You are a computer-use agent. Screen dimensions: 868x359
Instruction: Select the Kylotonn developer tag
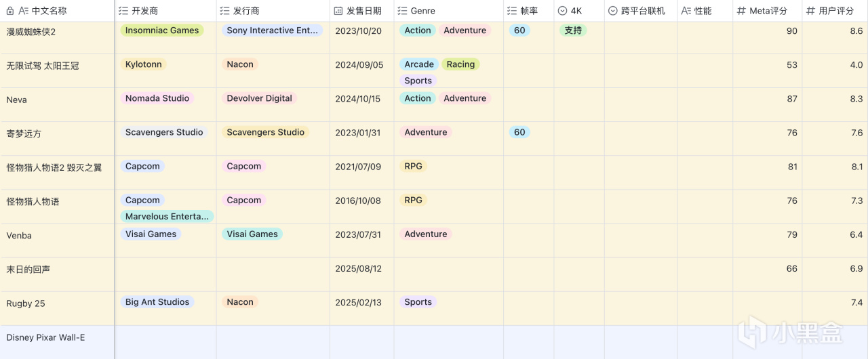tap(144, 64)
